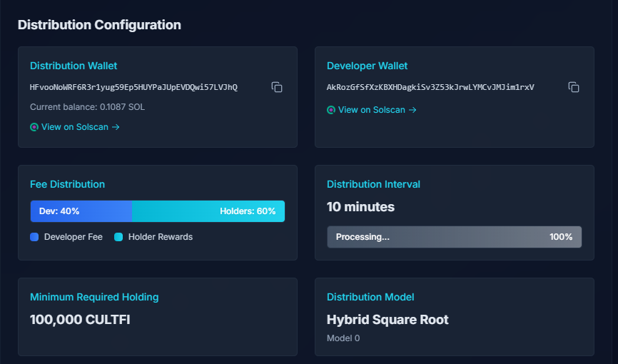The image size is (618, 364).
Task: Click the Holders: 60% bar segment
Action: pos(208,211)
